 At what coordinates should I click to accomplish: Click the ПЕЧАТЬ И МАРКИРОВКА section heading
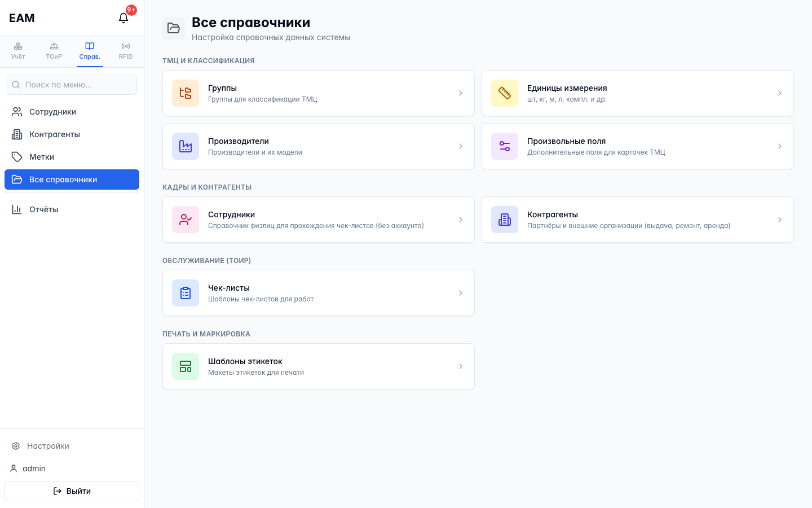pos(206,334)
